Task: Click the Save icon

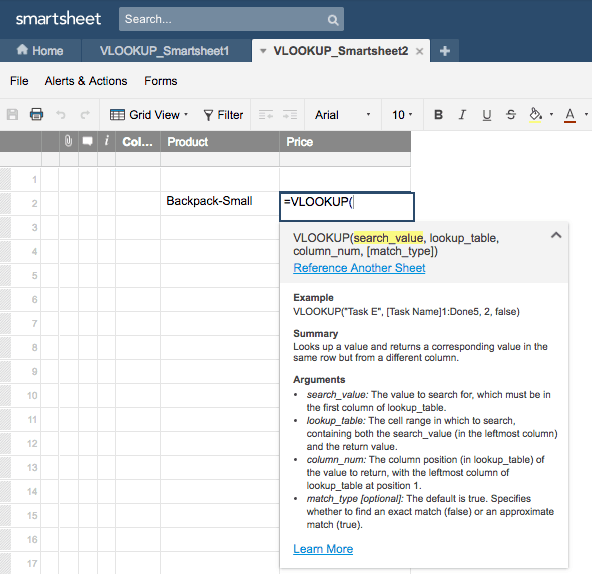Action: (x=12, y=114)
